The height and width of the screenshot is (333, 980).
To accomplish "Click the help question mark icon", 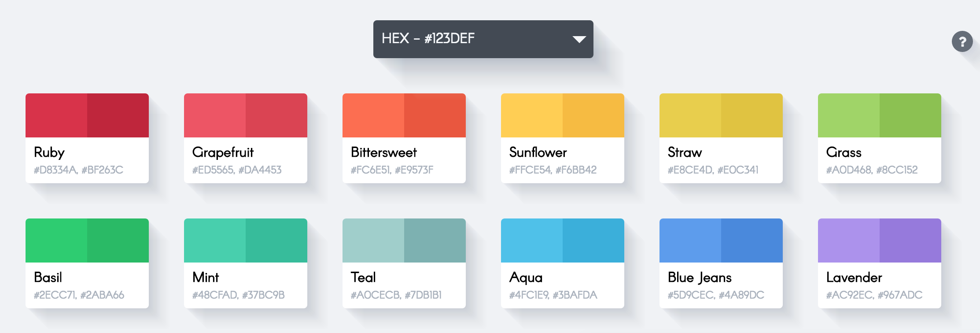I will pyautogui.click(x=962, y=42).
